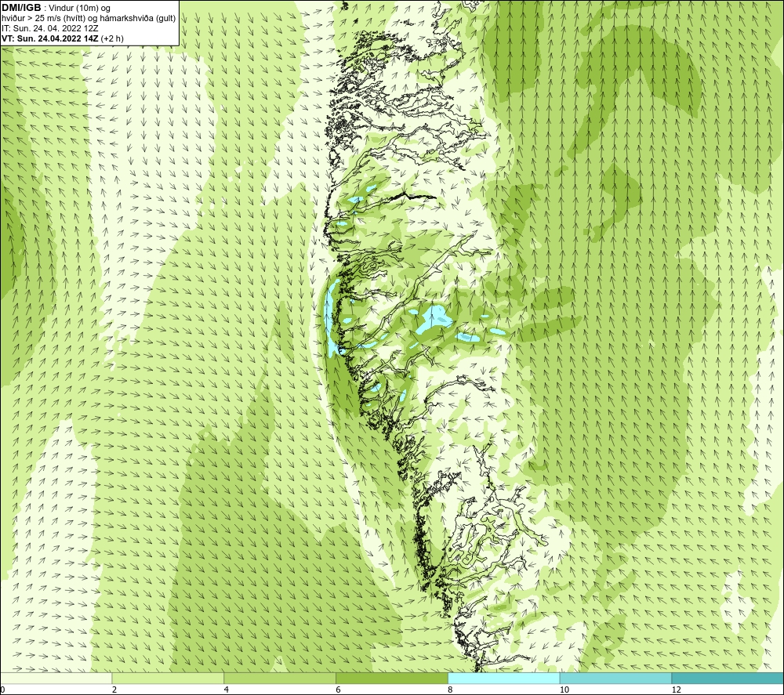Select the 8–10 m/s light cyan color bar segment
784x695 pixels.
pyautogui.click(x=504, y=678)
